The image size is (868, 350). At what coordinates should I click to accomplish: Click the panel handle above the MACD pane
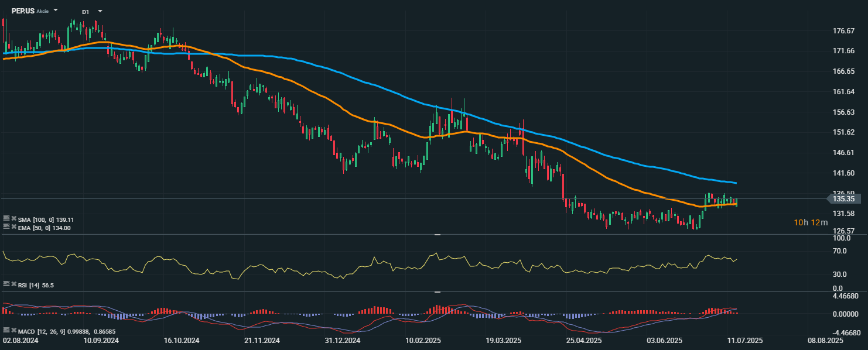pyautogui.click(x=438, y=291)
